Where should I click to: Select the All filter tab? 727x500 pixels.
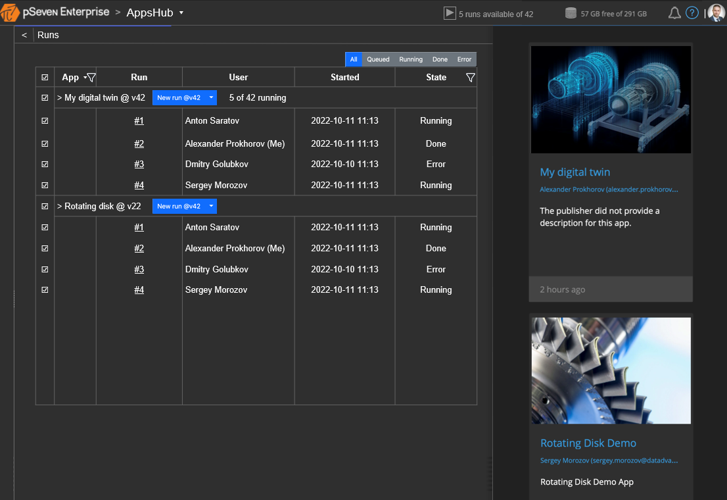[x=353, y=59]
